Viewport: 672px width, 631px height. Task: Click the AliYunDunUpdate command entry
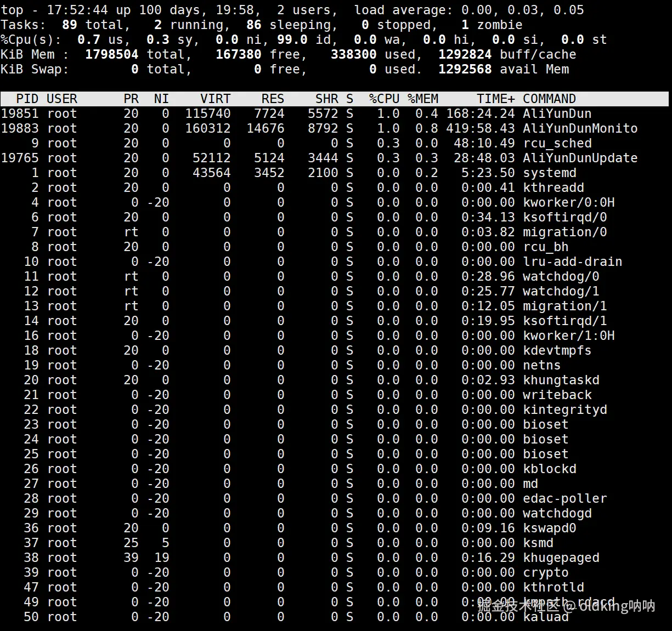pyautogui.click(x=580, y=158)
